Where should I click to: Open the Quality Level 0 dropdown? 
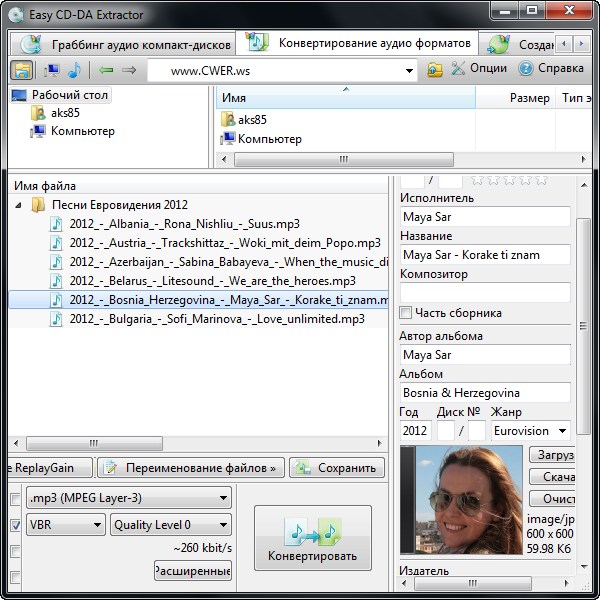coord(222,525)
